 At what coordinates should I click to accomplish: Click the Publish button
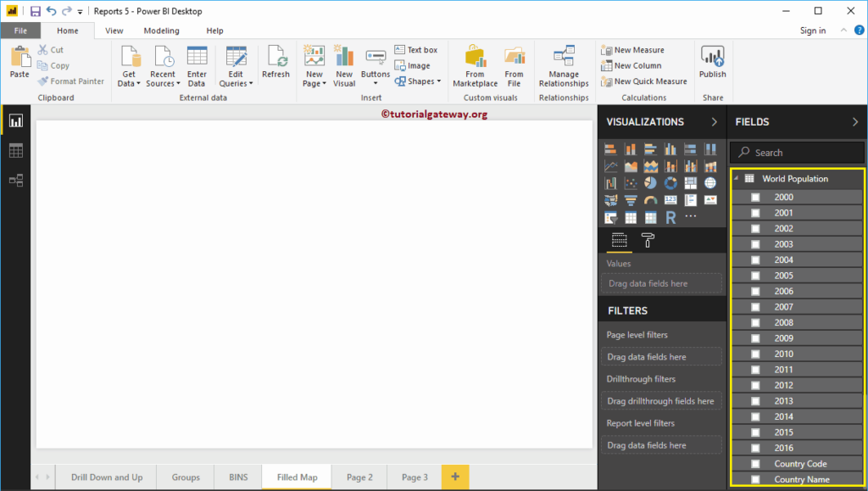coord(712,62)
